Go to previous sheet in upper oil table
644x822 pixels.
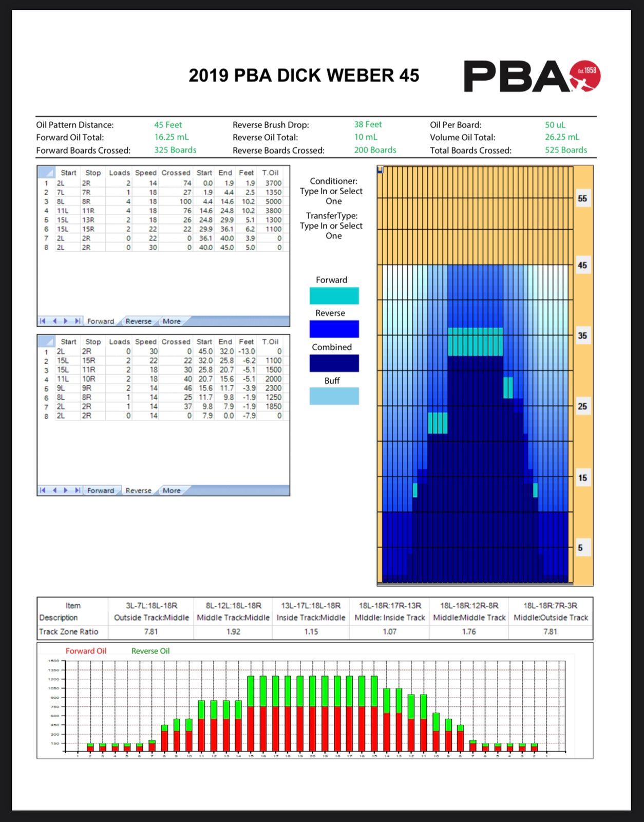[54, 321]
